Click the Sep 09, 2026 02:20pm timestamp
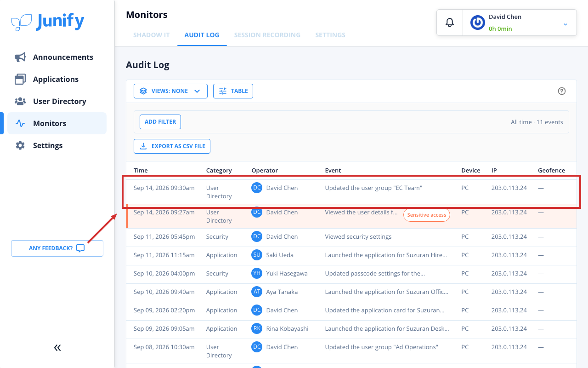This screenshot has height=368, width=588. pyautogui.click(x=164, y=310)
